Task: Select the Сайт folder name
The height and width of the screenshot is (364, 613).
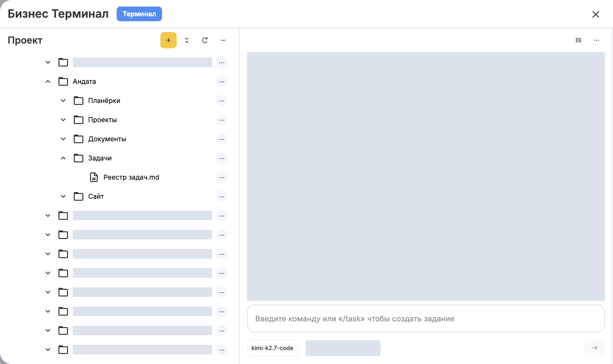Action: coord(96,196)
